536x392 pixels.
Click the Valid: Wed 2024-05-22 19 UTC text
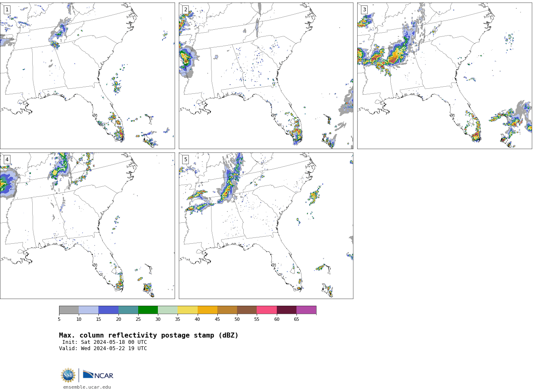[103, 348]
